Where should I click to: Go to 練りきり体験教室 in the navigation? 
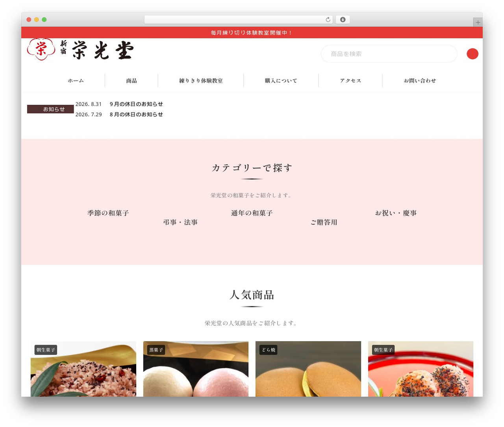click(201, 81)
